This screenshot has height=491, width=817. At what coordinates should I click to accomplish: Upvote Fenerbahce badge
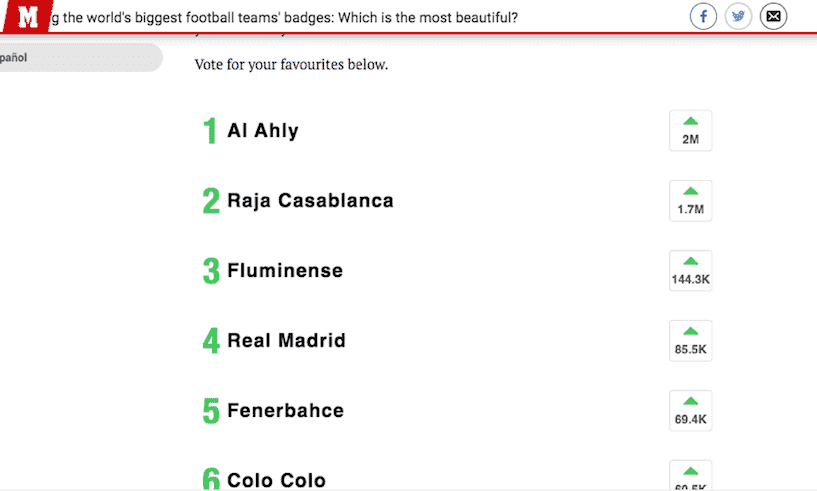[690, 410]
